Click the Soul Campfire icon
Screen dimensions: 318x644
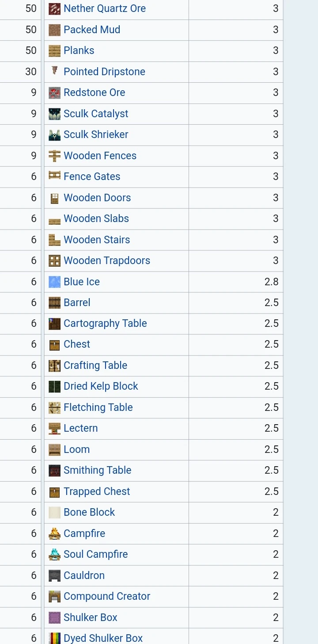(54, 555)
